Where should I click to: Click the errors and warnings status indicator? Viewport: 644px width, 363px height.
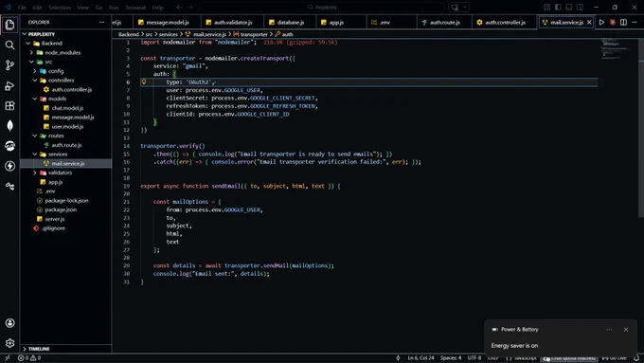pos(29,358)
